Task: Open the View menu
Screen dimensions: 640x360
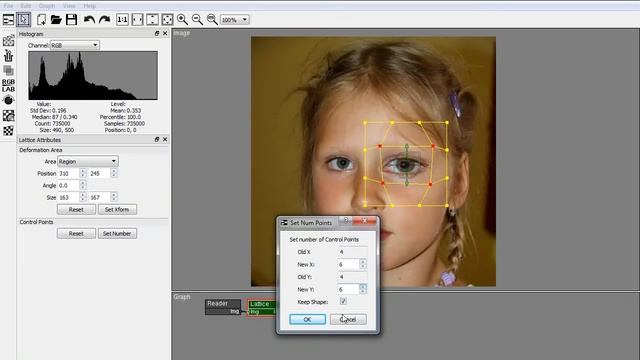Action: 69,6
